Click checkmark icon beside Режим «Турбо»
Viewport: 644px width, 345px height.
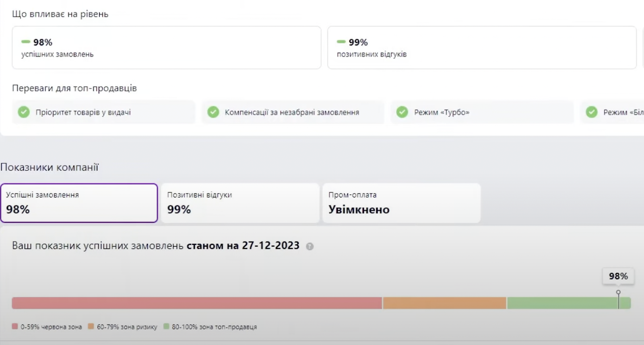[402, 112]
